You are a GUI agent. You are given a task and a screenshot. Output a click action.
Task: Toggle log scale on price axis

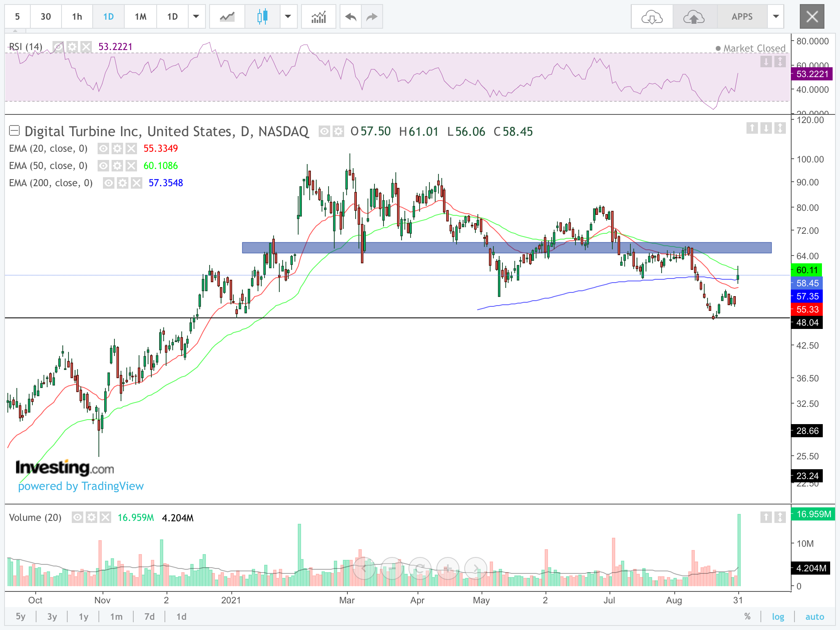click(778, 616)
